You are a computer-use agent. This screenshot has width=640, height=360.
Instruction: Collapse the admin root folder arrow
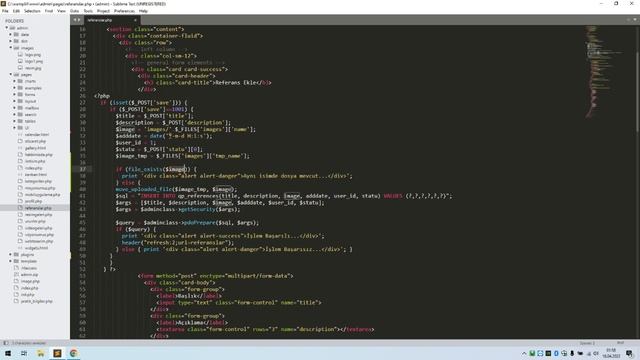(x=7, y=28)
